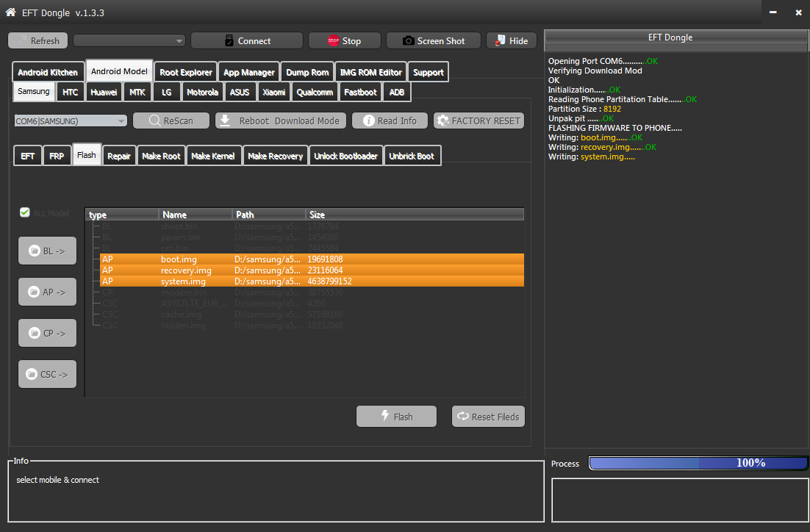Click the Connect button with USB icon
The width and height of the screenshot is (810, 532).
247,41
